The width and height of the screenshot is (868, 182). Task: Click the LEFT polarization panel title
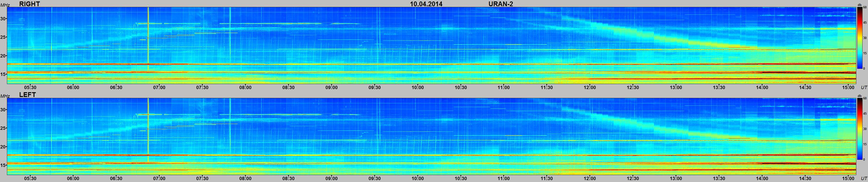27,95
